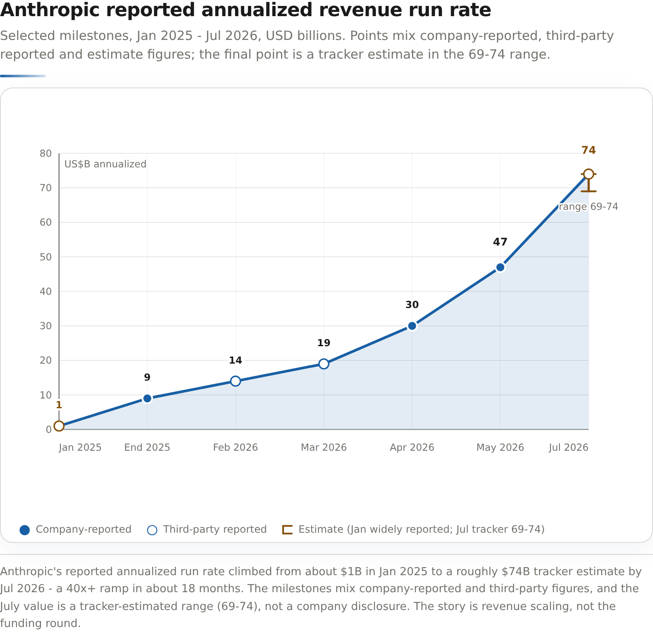Viewport: 653px width, 644px height.
Task: Click the y-axis tick label for thirty
Action: [x=46, y=326]
